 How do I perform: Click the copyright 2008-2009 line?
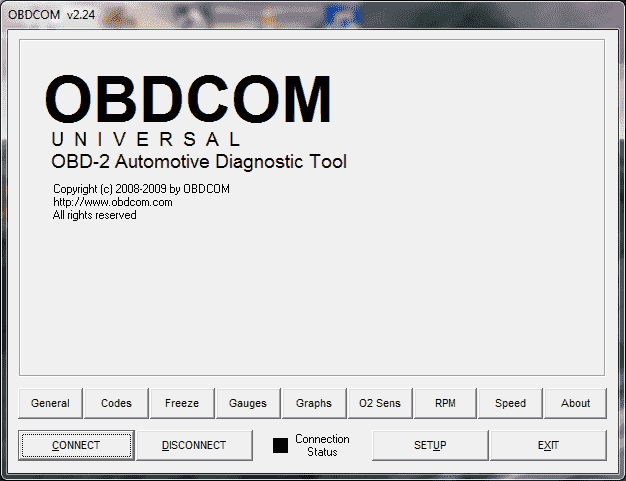[141, 188]
